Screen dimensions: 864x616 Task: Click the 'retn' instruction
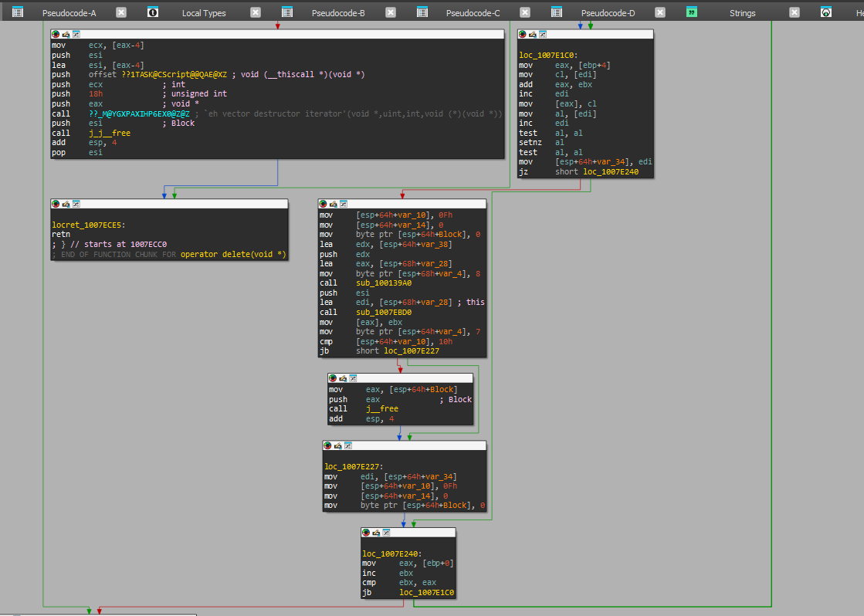click(x=61, y=234)
